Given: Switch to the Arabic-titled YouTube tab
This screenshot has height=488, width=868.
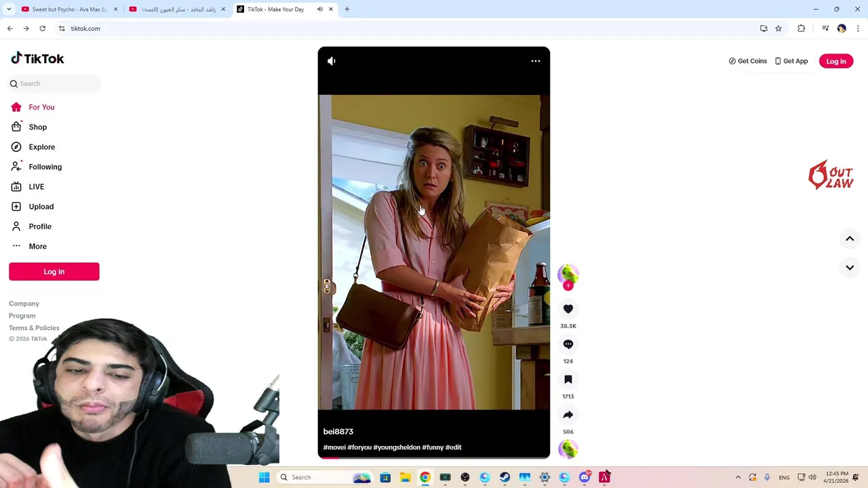Looking at the screenshot, I should [x=178, y=9].
